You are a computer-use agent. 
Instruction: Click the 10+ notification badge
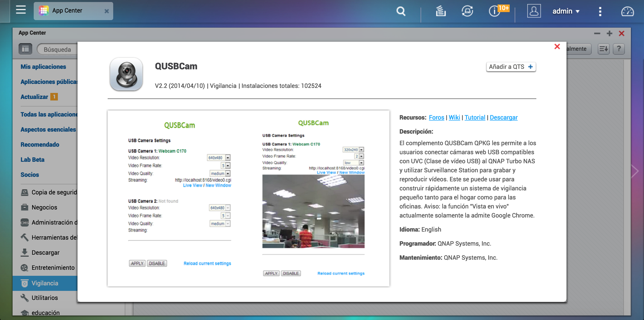504,8
